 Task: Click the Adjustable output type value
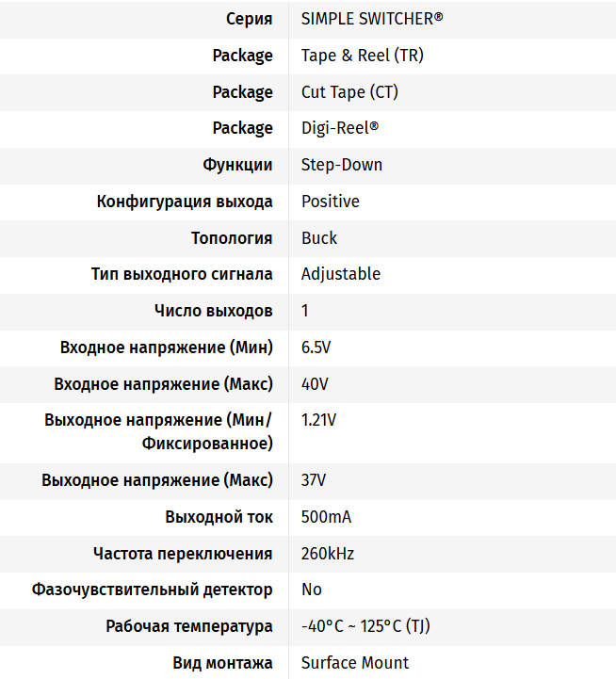tap(341, 274)
